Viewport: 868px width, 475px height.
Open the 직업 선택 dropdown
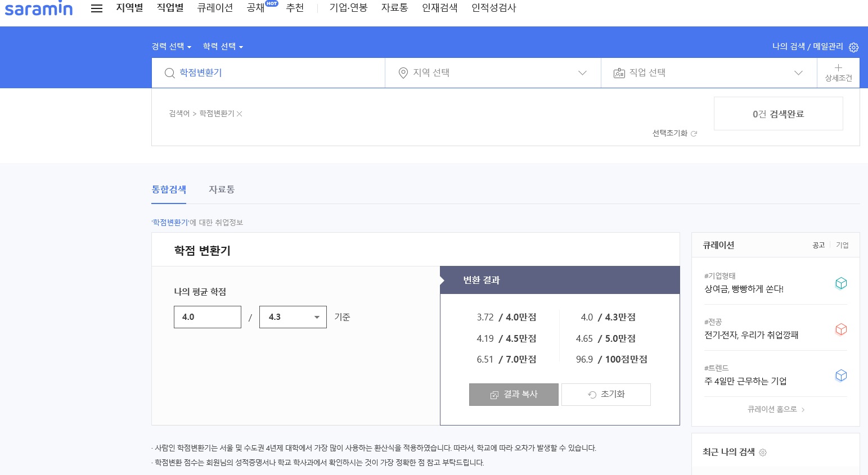pos(708,73)
